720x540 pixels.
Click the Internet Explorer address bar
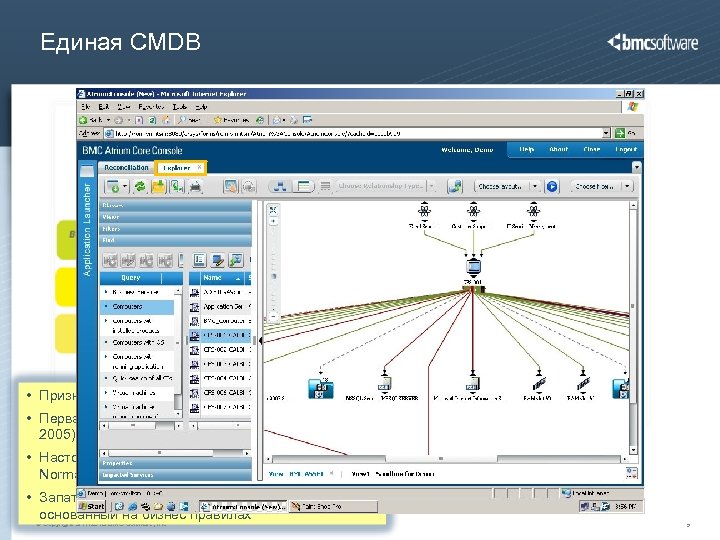pos(354,134)
